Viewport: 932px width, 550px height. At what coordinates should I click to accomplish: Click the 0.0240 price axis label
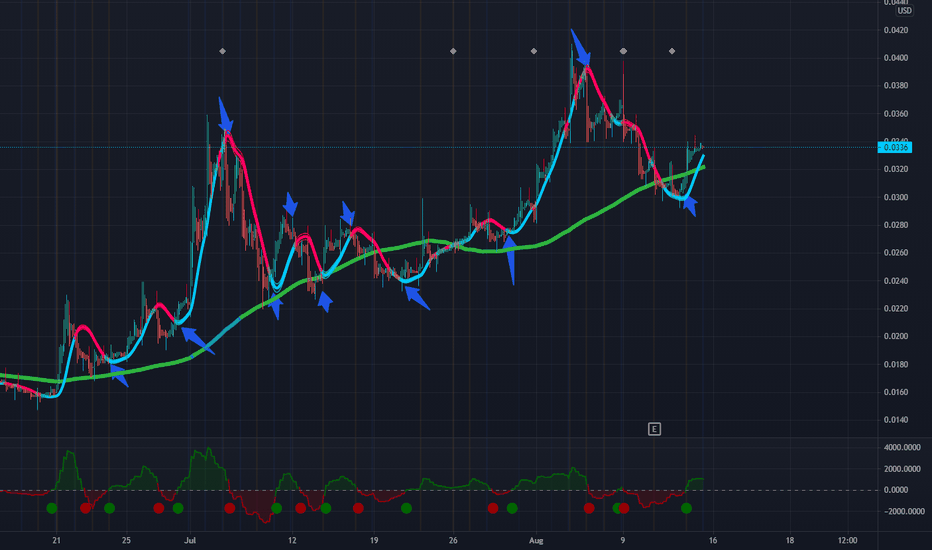pos(896,281)
